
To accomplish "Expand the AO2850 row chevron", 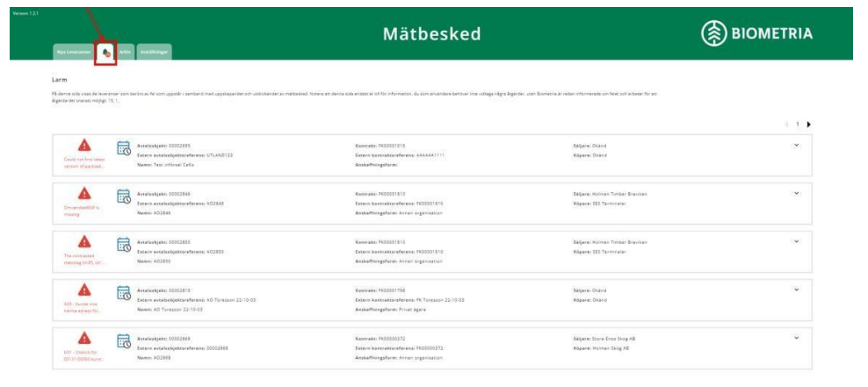I will [x=796, y=240].
